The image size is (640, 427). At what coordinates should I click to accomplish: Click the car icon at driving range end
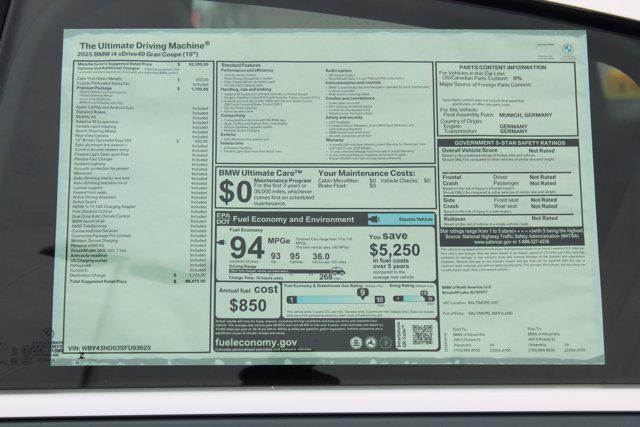click(338, 271)
